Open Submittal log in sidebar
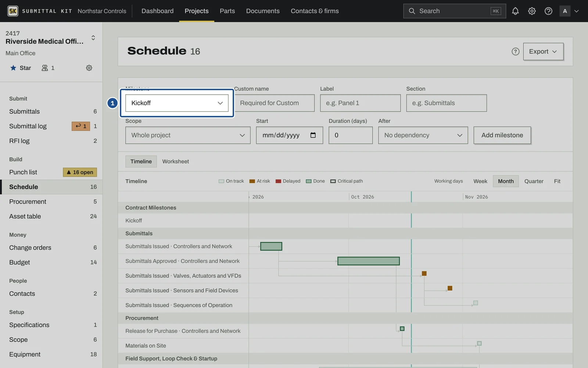The width and height of the screenshot is (588, 368). tap(51, 126)
